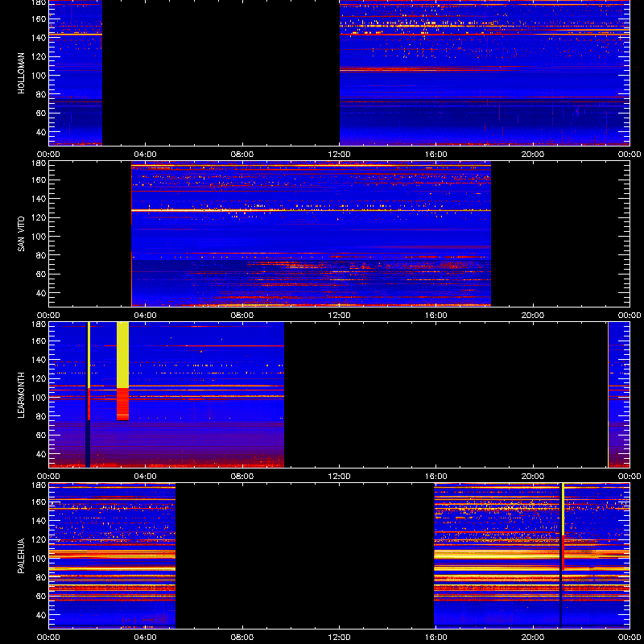This screenshot has width=644, height=644.
Task: Pick the 04:00 time label below the Learmonth panel
Action: pos(146,477)
